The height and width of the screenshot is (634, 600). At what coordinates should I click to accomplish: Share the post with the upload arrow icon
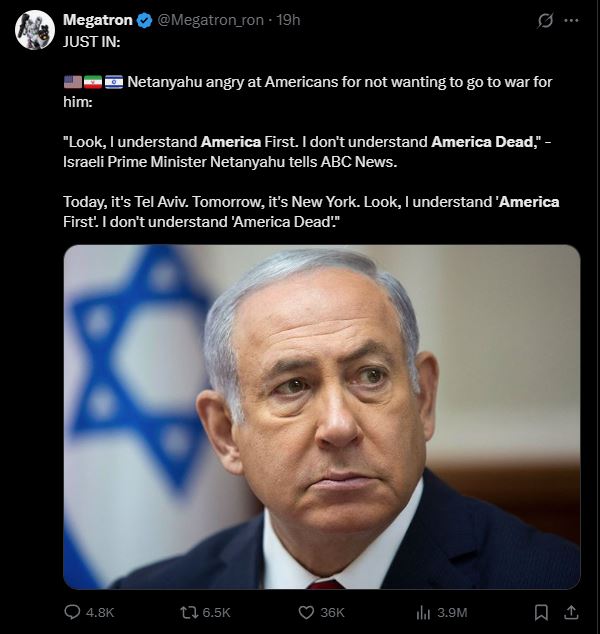(571, 612)
